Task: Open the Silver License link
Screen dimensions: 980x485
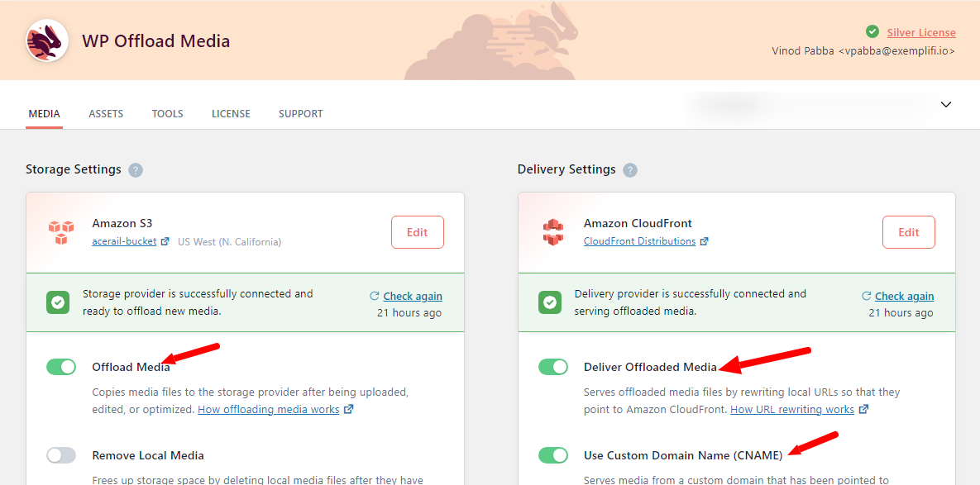Action: pyautogui.click(x=921, y=32)
